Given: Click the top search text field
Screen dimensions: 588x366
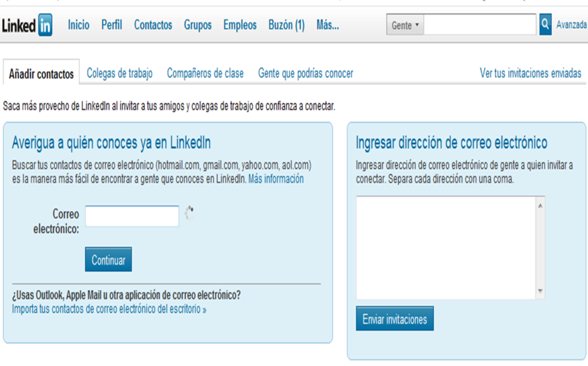Looking at the screenshot, I should 479,25.
